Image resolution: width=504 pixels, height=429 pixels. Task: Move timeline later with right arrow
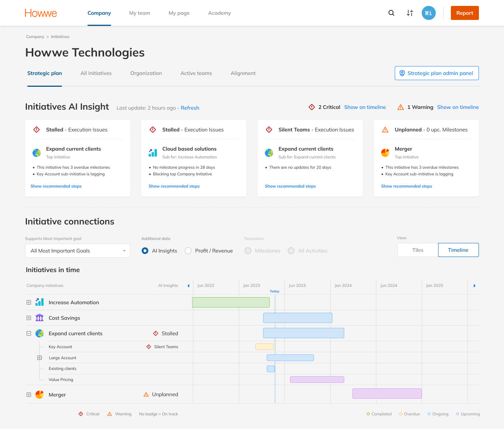pyautogui.click(x=474, y=286)
